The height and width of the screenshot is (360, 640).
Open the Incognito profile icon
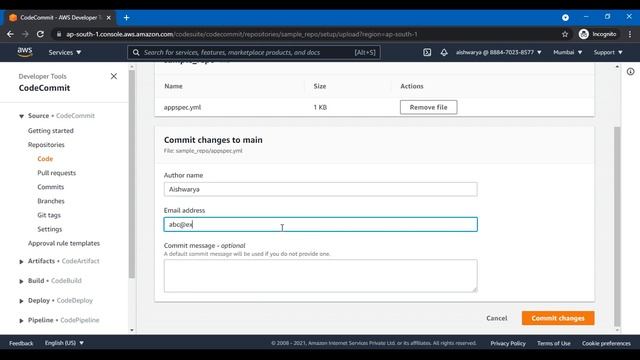point(584,34)
